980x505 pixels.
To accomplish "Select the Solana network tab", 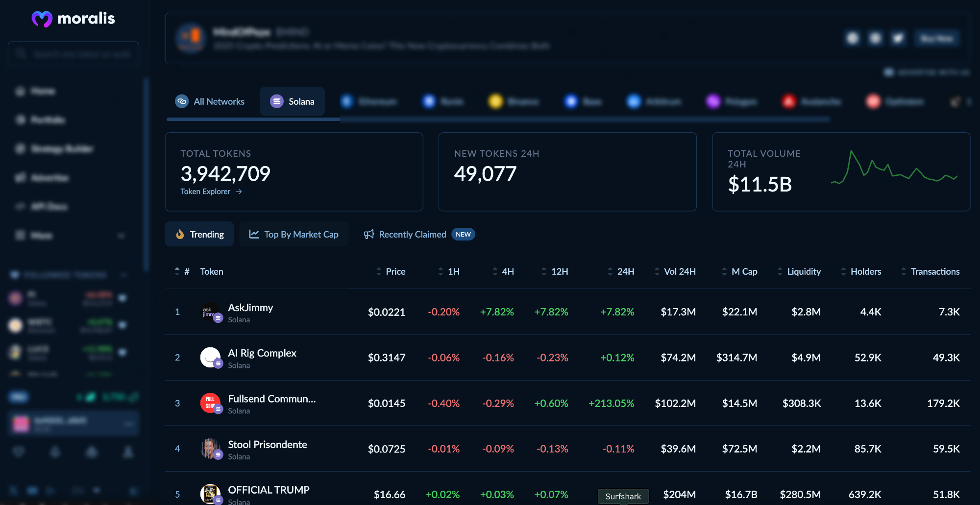I will (x=292, y=101).
